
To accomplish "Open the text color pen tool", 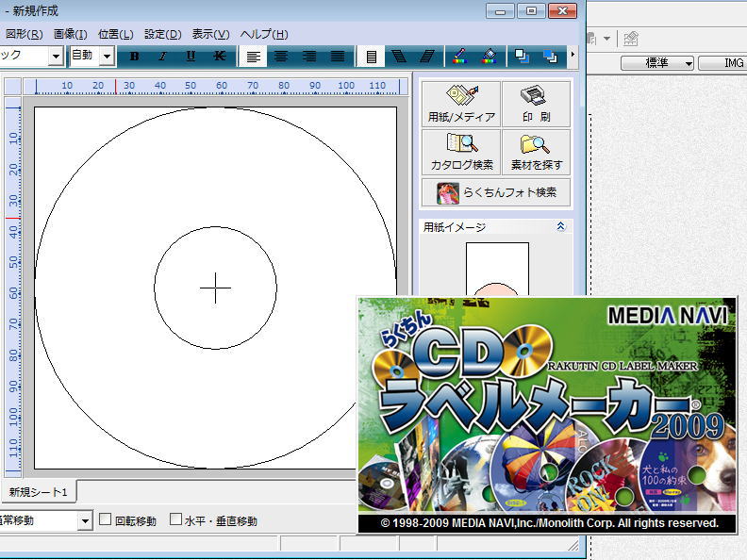I will click(460, 57).
